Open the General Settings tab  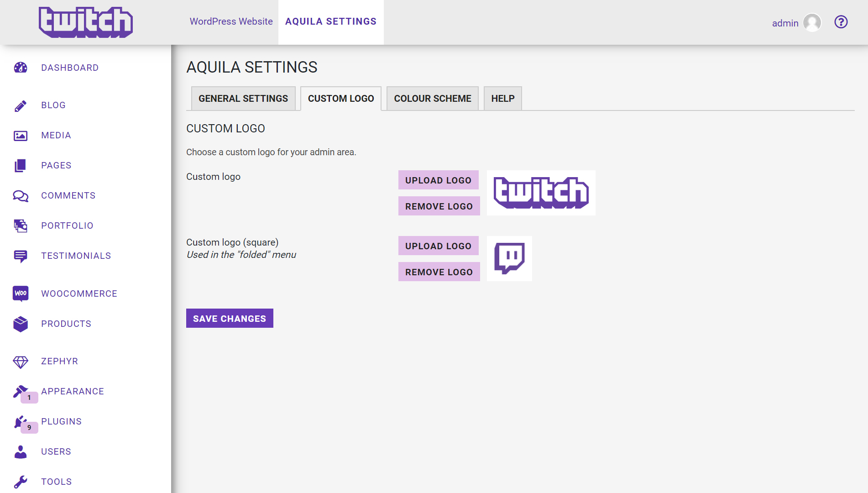(243, 99)
